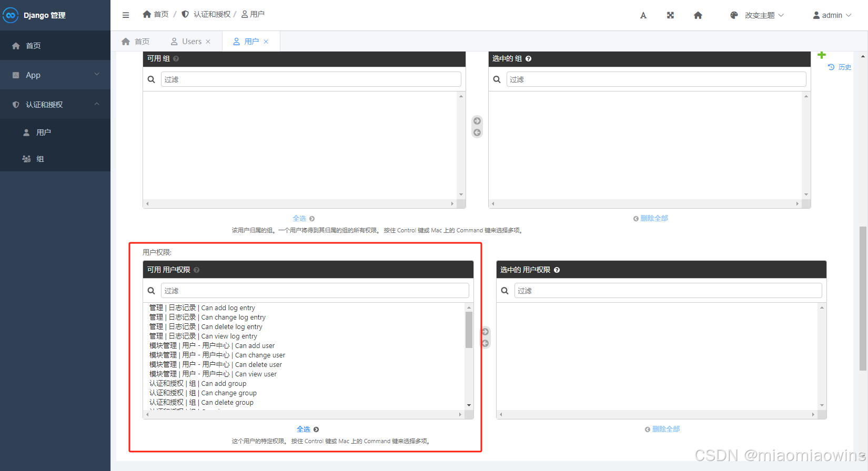Click 删除全部 under chosen user permissions
Viewport: 868px width, 471px height.
point(662,429)
